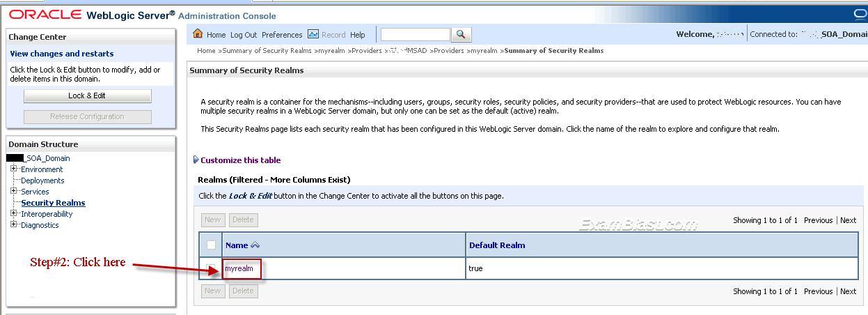Click the Record icon in toolbar
This screenshot has width=868, height=315.
(x=313, y=33)
